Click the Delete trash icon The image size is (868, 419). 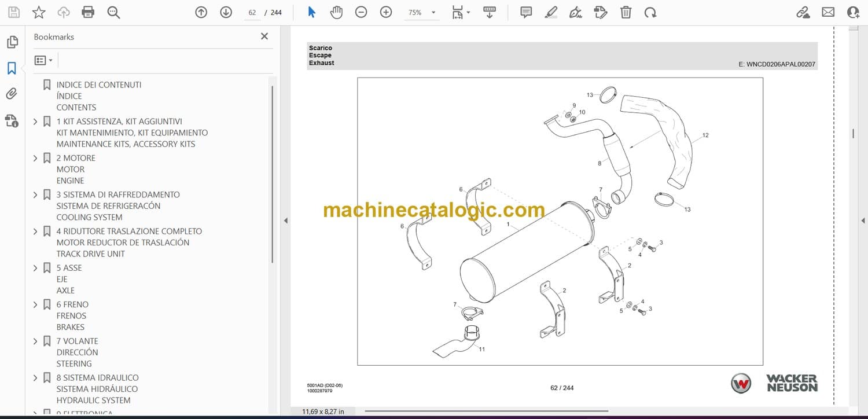click(626, 12)
